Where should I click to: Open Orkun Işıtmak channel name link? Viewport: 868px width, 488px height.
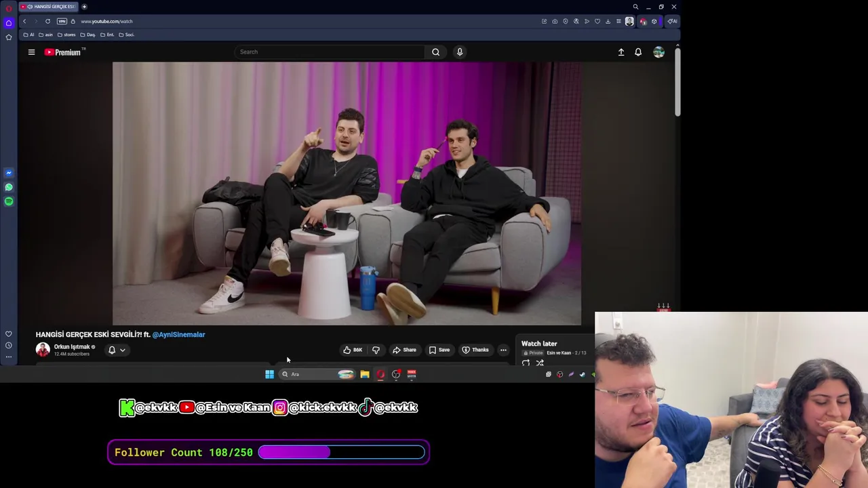tap(72, 346)
